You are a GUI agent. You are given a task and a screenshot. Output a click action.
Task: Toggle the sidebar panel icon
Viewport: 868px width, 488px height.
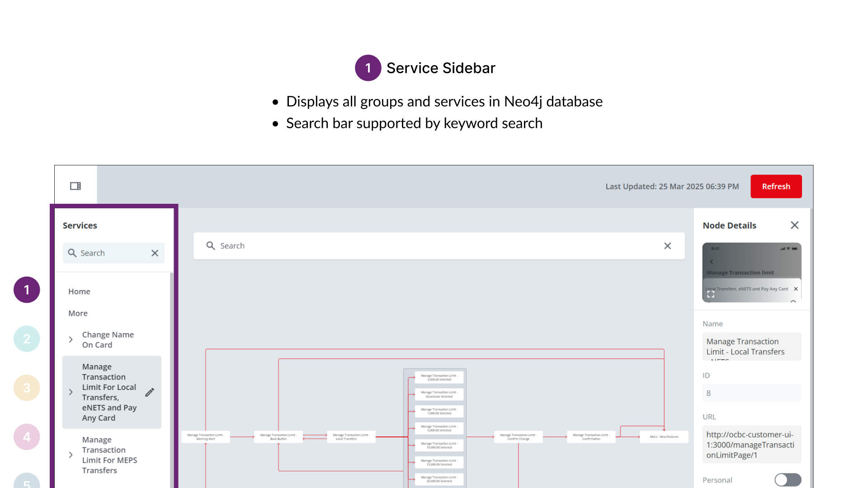[75, 186]
